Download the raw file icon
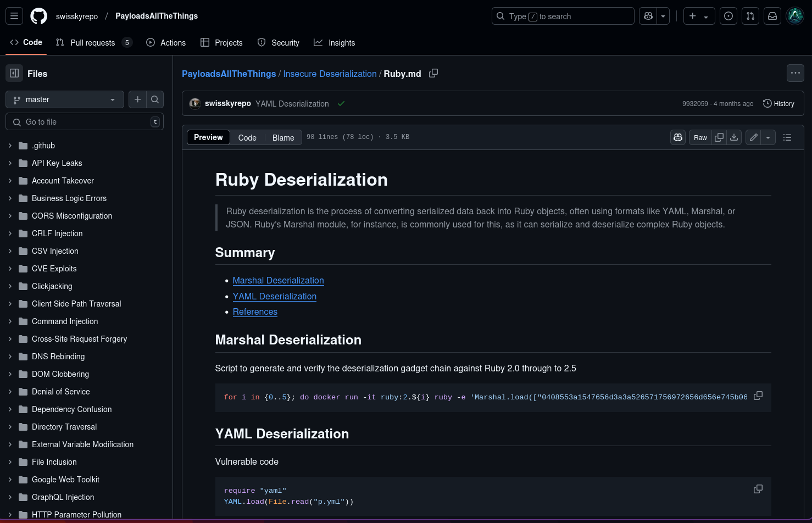Image resolution: width=812 pixels, height=523 pixels. 734,137
